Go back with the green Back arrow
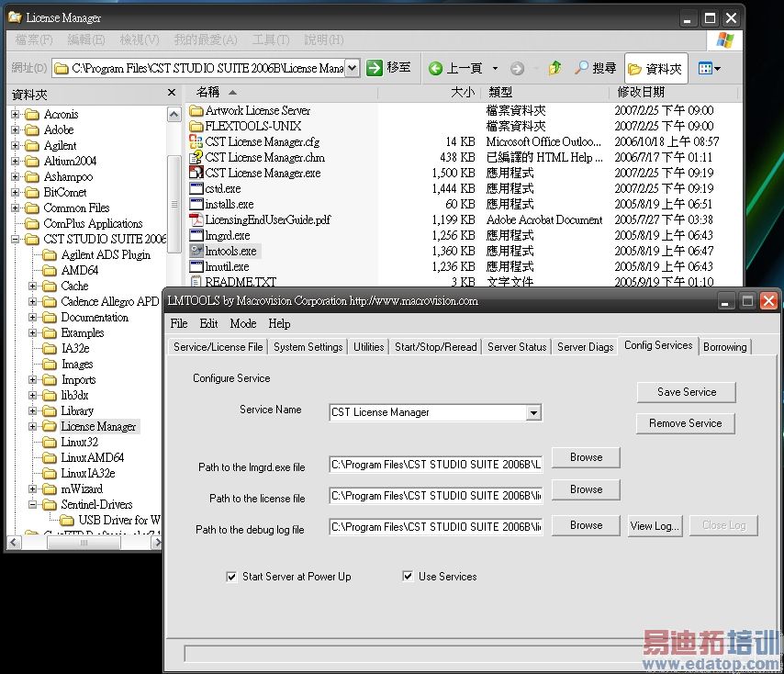This screenshot has height=674, width=784. (435, 68)
